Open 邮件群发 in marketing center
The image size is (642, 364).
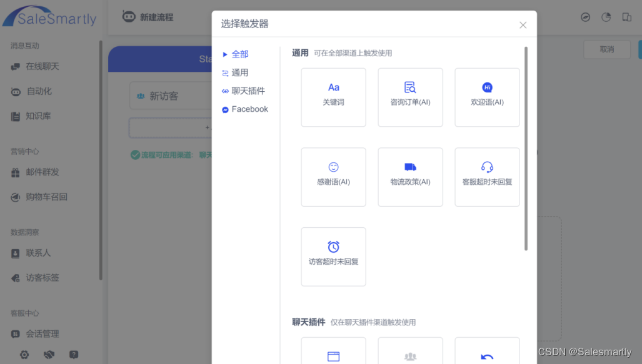pyautogui.click(x=42, y=172)
